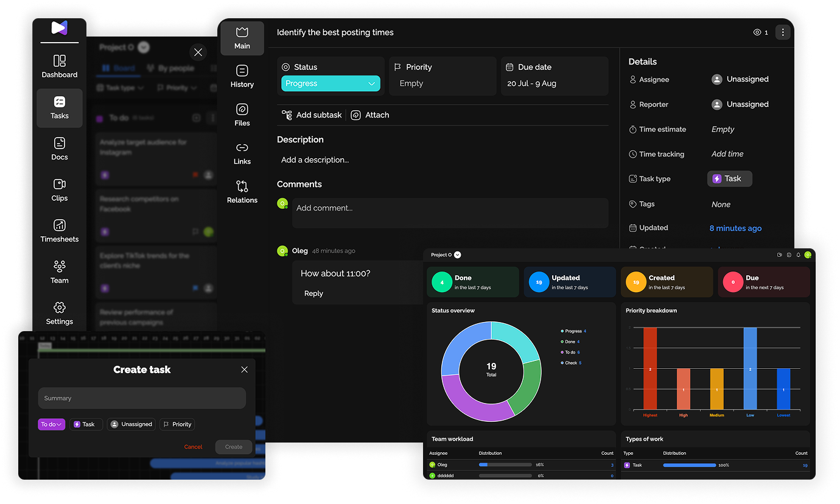The width and height of the screenshot is (840, 504).
Task: Click Reply under Oleg's comment
Action: tap(313, 293)
